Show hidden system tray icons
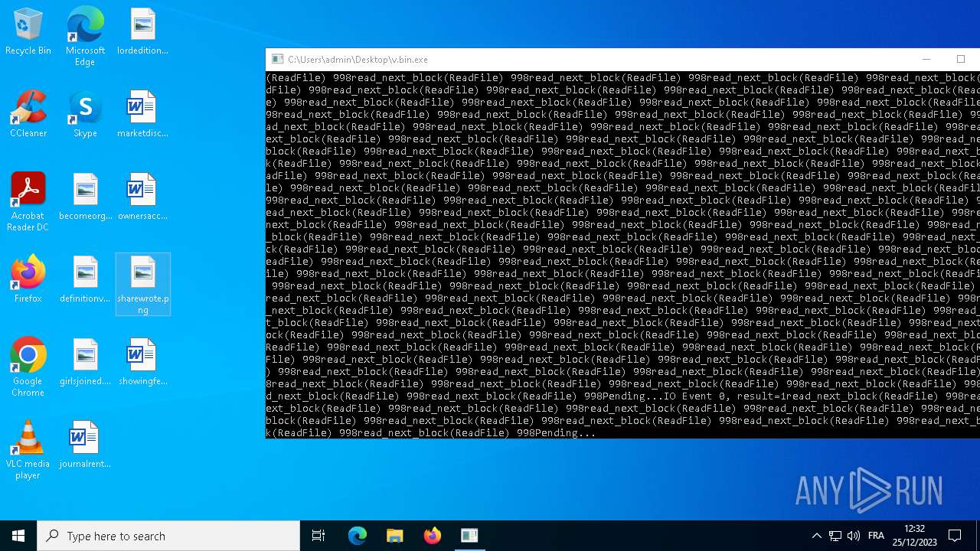Viewport: 980px width, 551px height. 816,536
